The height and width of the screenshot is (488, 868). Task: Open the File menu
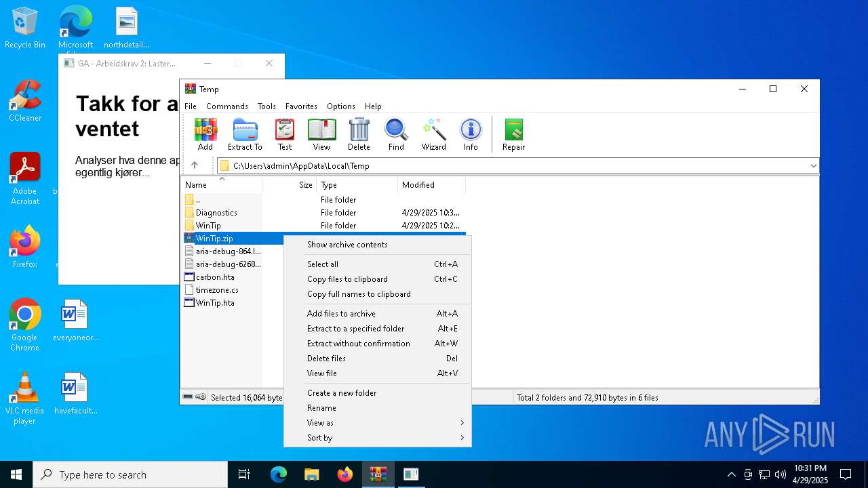(191, 106)
